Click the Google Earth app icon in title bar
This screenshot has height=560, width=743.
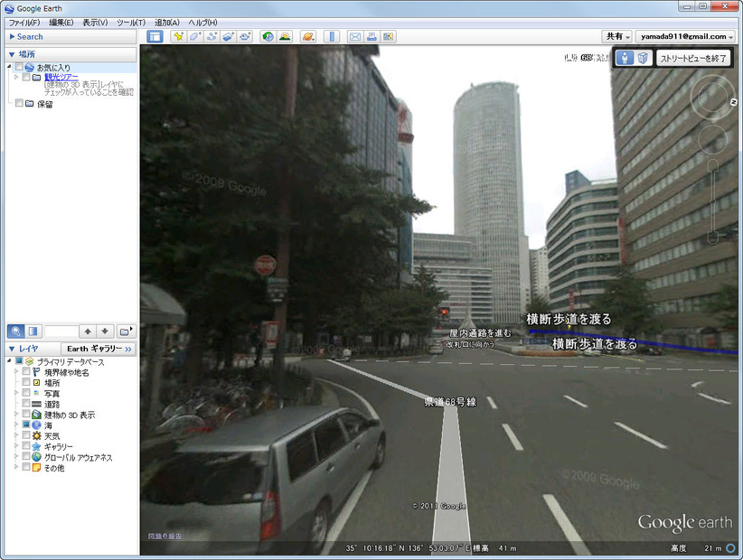[9, 8]
